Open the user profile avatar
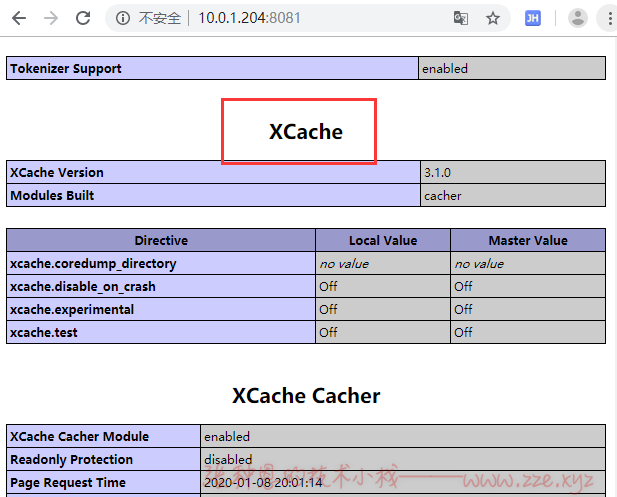 tap(578, 18)
